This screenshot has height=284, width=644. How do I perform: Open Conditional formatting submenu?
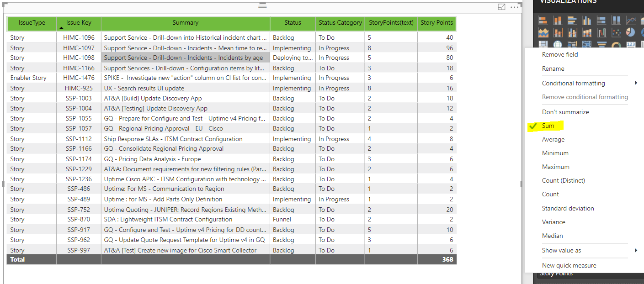point(589,83)
